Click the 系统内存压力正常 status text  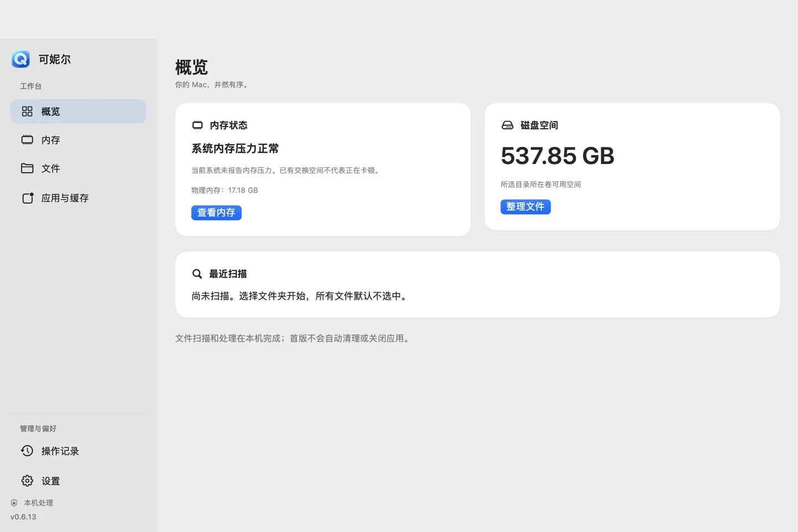[x=235, y=149]
